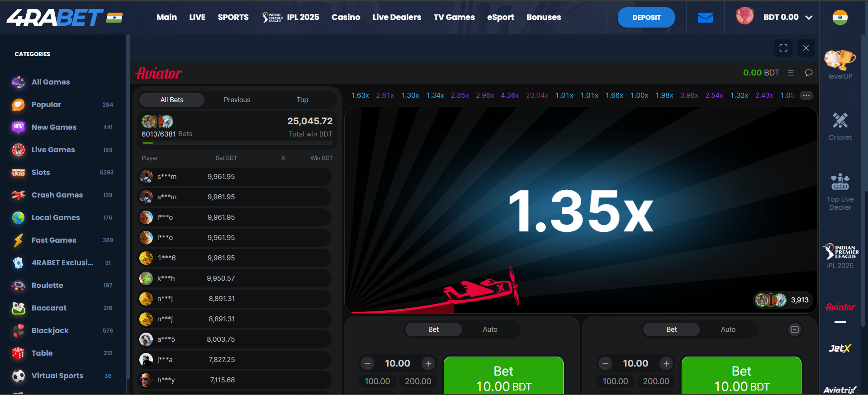Open Casino in top navigation
The image size is (868, 395).
(346, 17)
